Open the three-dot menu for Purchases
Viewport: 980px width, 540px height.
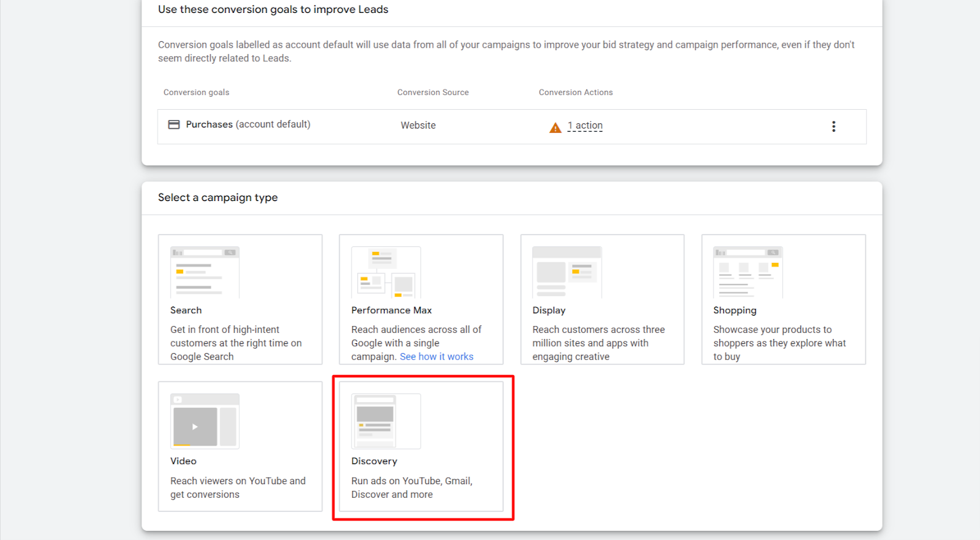[x=833, y=126]
